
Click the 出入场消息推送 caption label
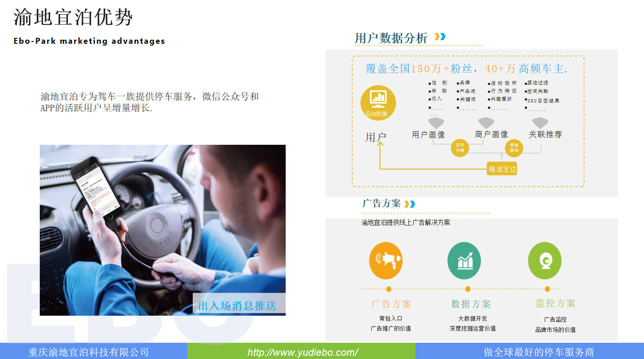coord(237,306)
